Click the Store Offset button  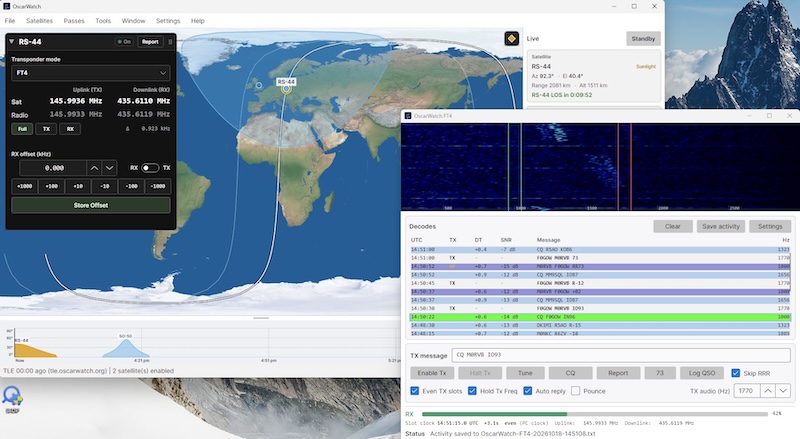point(91,205)
